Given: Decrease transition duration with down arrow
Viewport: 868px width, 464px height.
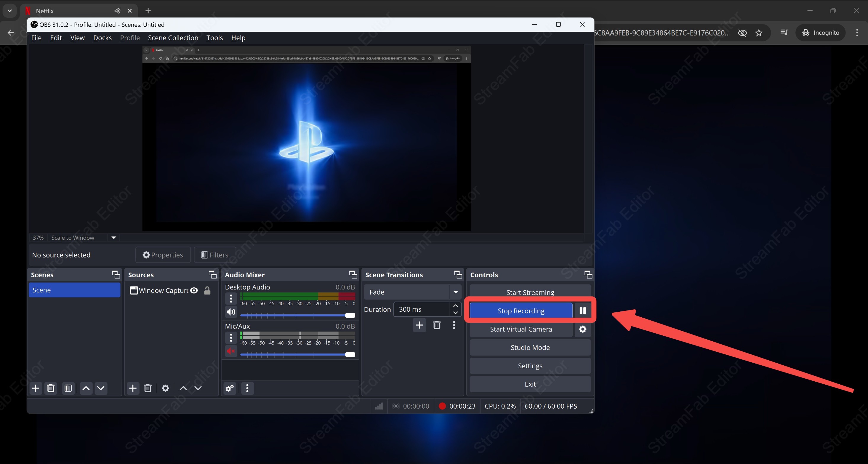Looking at the screenshot, I should tap(455, 313).
